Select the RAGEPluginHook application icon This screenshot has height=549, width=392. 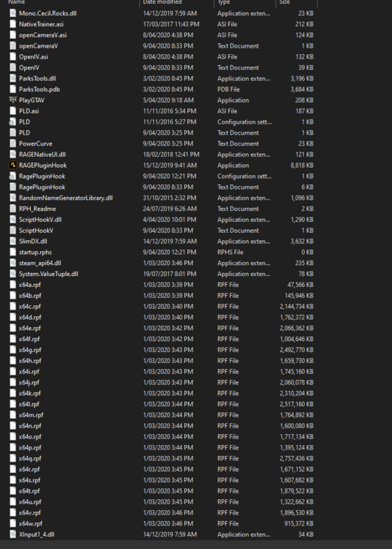point(12,165)
